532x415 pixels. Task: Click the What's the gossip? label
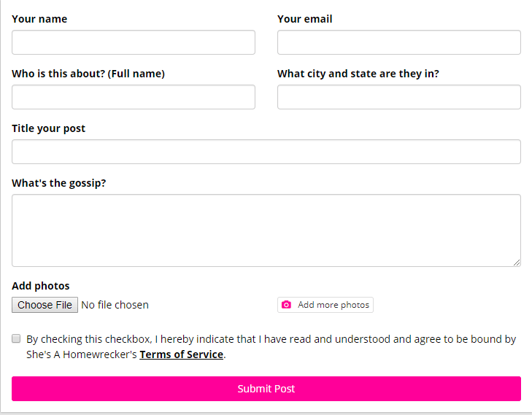59,183
